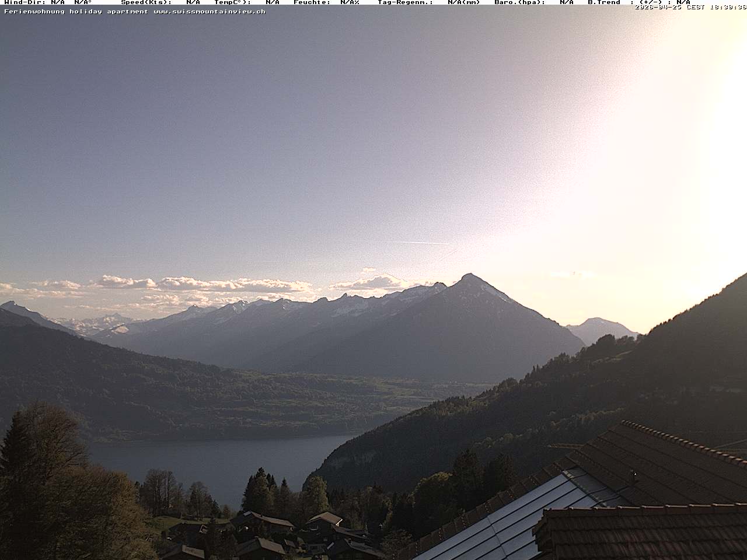Click the aircraft contrail in the sky

click(420, 243)
